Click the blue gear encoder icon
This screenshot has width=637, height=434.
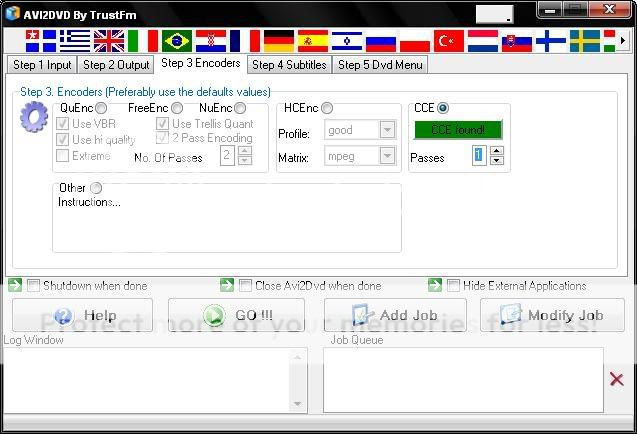(x=34, y=117)
